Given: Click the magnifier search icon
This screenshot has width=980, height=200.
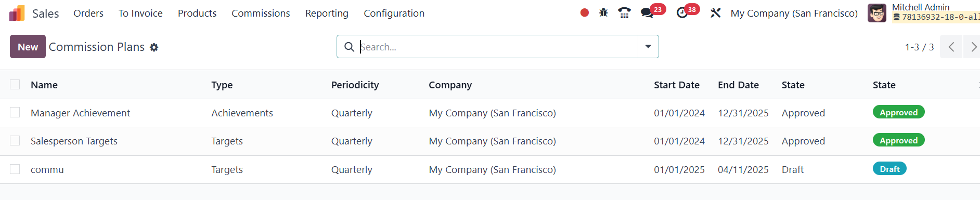Looking at the screenshot, I should point(350,47).
